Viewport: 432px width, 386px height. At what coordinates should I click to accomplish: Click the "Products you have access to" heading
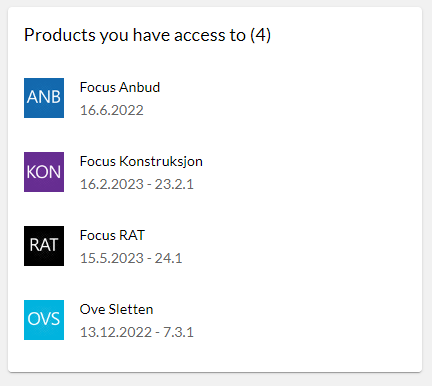pos(135,35)
